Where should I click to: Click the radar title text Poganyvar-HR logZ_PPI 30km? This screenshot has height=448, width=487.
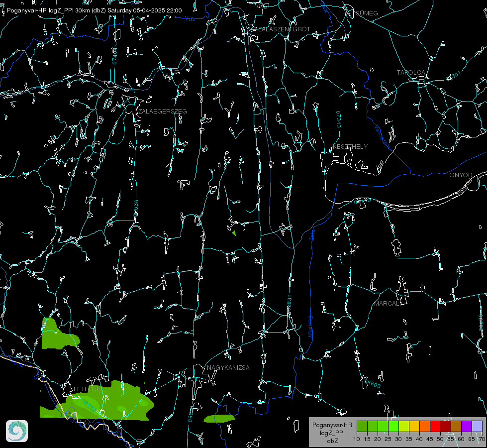point(49,10)
